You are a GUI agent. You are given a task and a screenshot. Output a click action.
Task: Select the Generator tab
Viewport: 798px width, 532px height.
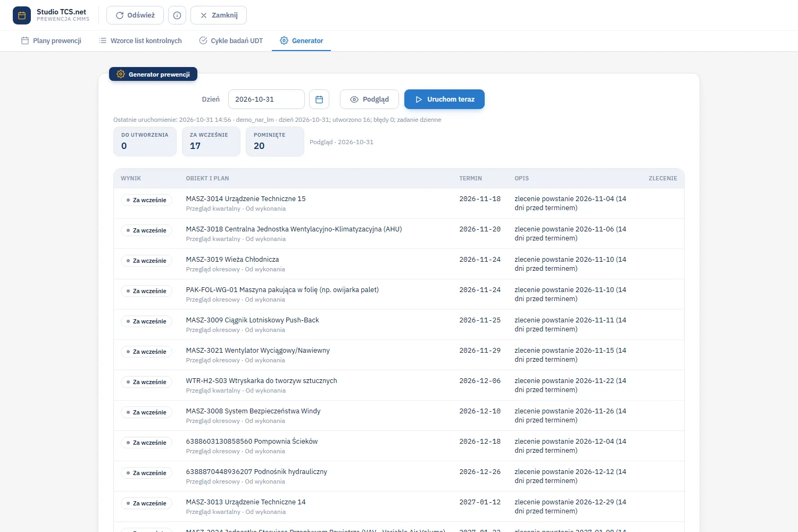(302, 40)
